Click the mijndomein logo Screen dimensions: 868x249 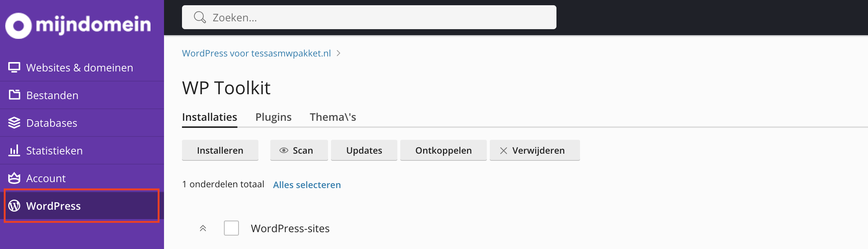point(78,24)
